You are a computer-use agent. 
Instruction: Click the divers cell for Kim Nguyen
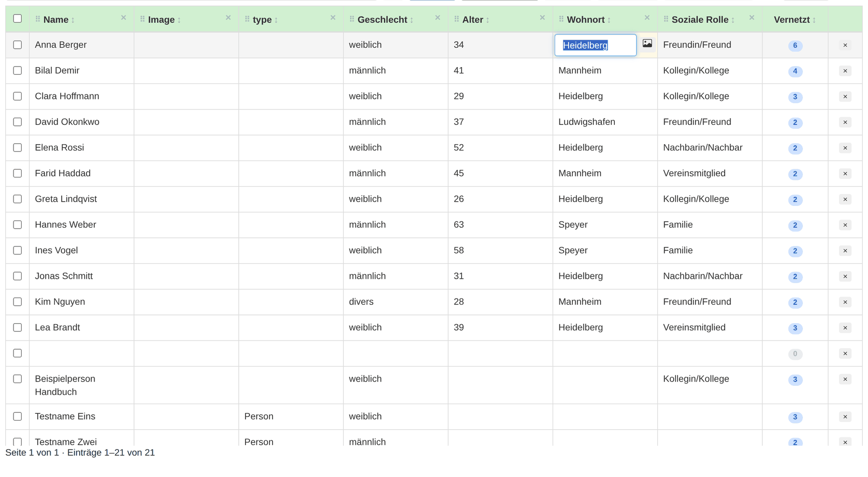(x=395, y=302)
